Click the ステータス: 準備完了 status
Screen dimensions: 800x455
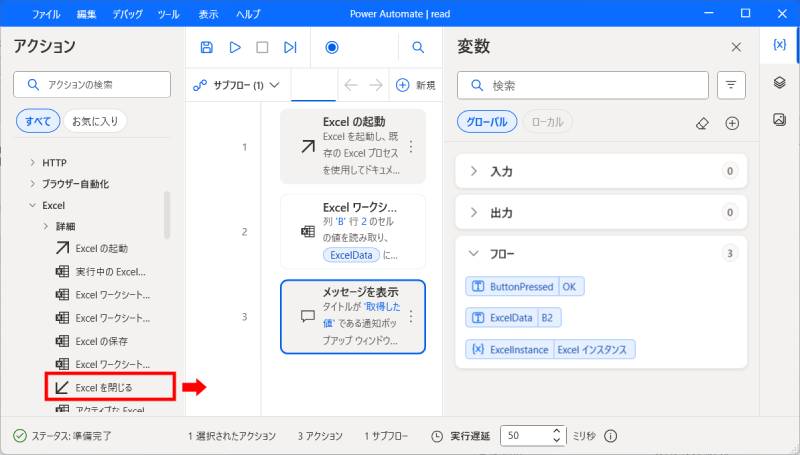pyautogui.click(x=62, y=436)
